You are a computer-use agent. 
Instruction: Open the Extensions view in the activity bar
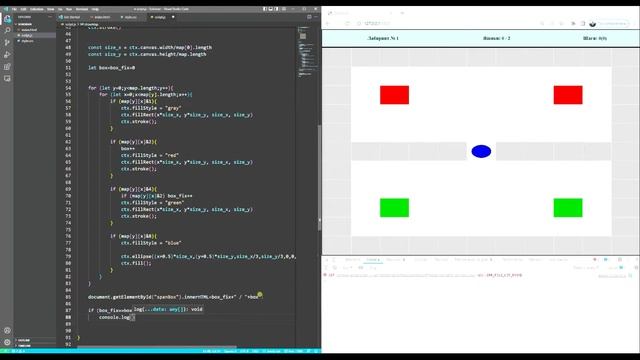[7, 67]
